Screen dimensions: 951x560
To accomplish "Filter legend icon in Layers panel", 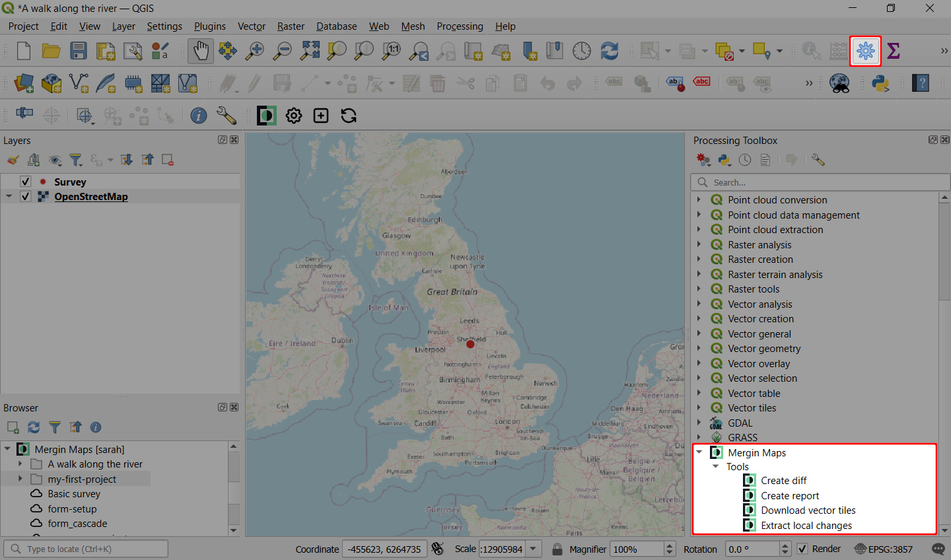I will 76,160.
